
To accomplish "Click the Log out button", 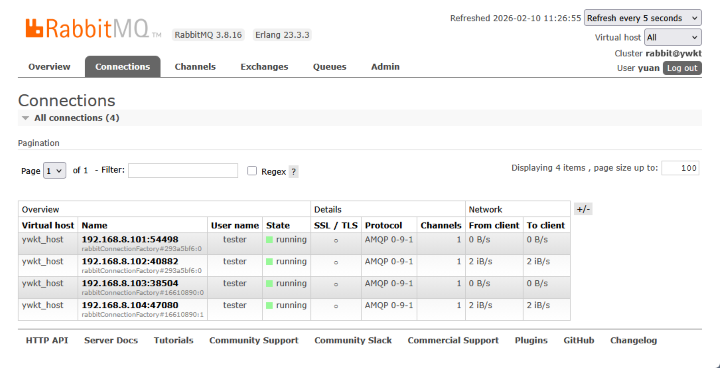I will pyautogui.click(x=682, y=68).
